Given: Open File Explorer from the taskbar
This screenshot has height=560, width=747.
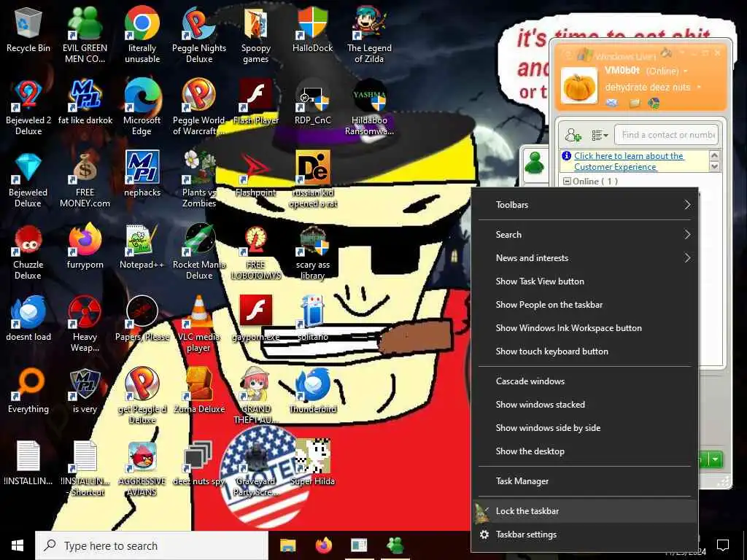Looking at the screenshot, I should tap(287, 545).
